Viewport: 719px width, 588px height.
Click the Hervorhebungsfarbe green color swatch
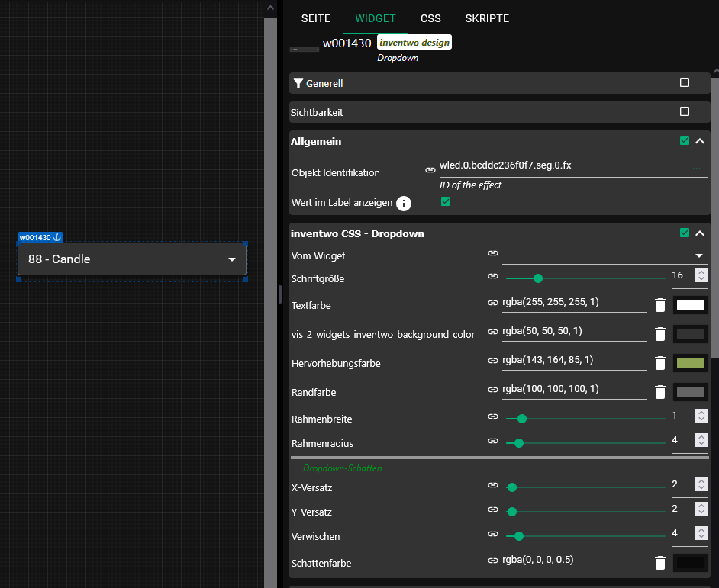click(691, 363)
